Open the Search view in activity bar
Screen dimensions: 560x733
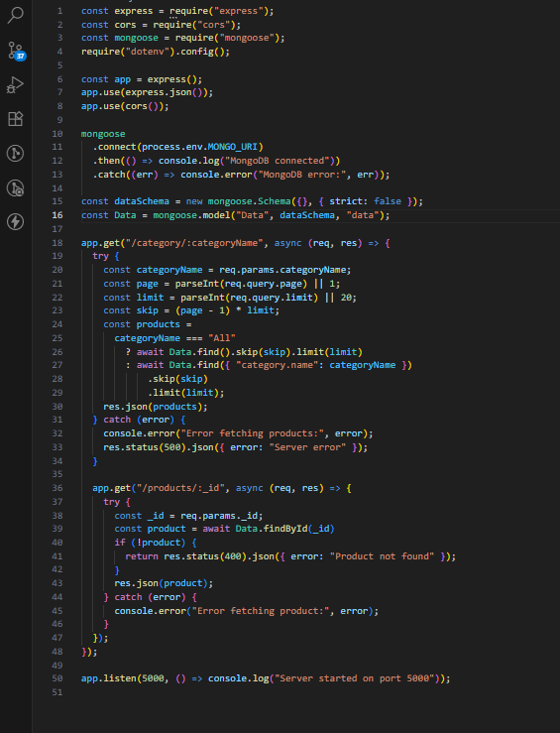point(16,15)
